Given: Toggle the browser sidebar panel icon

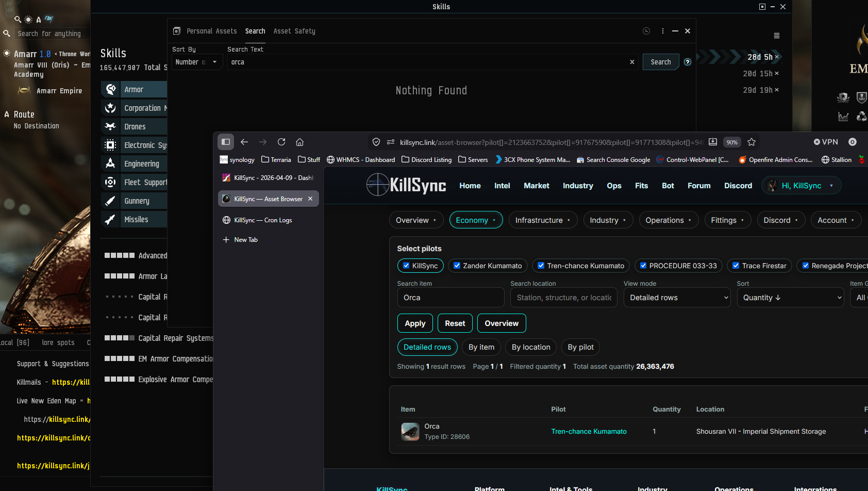Looking at the screenshot, I should [x=226, y=142].
